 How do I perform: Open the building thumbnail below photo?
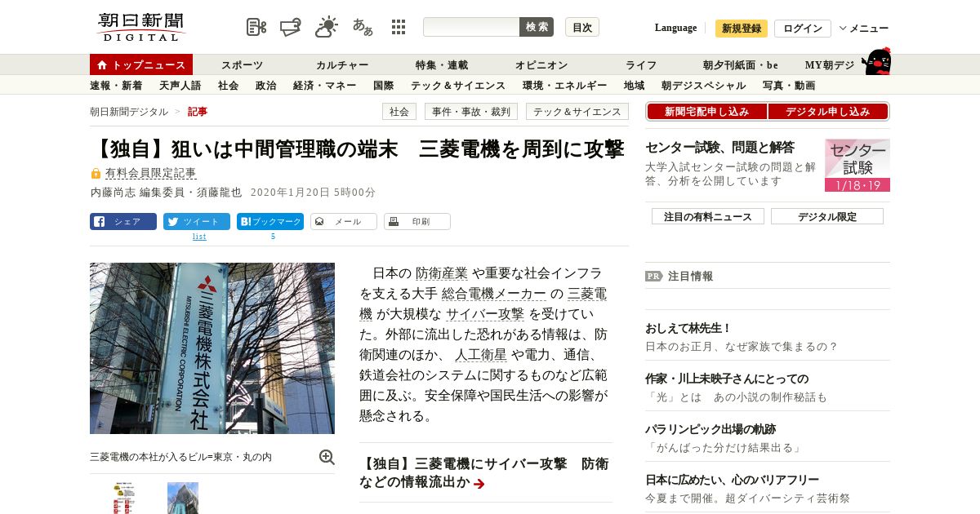pyautogui.click(x=183, y=498)
